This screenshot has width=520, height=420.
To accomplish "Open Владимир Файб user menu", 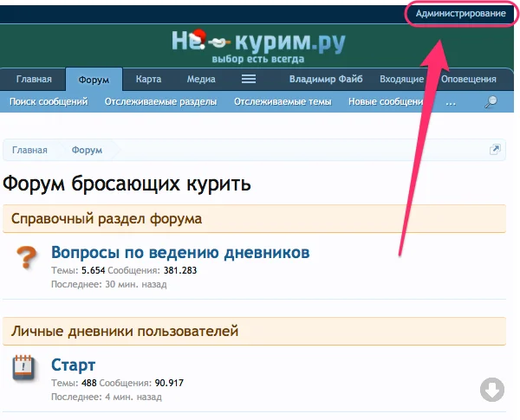I will click(x=326, y=79).
